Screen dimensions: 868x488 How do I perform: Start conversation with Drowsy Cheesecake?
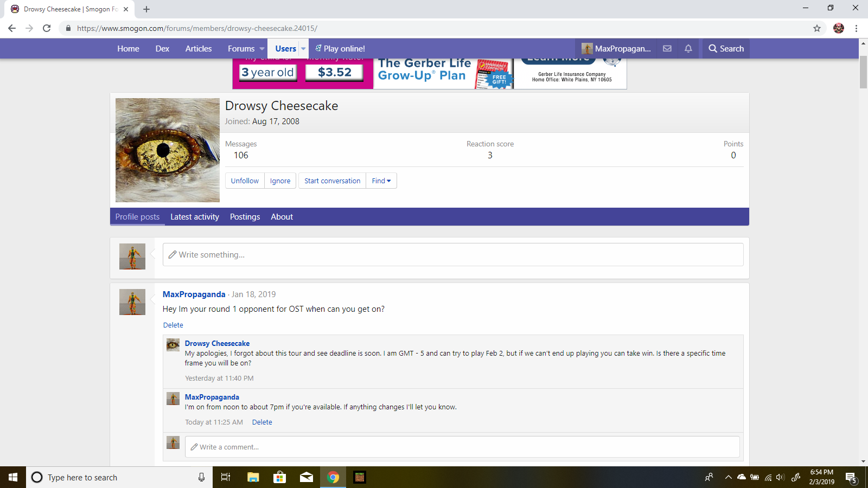pyautogui.click(x=332, y=181)
